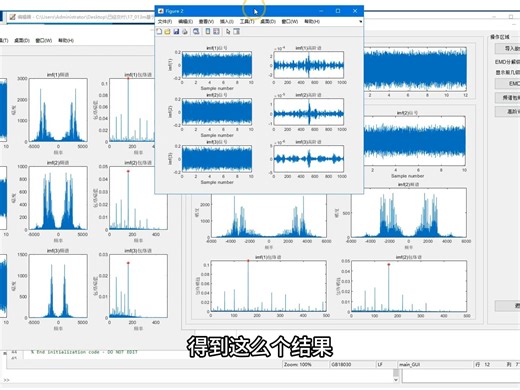This screenshot has width=520, height=390.
Task: Open 桌面(D) menu in Figure 2
Action: click(x=268, y=21)
